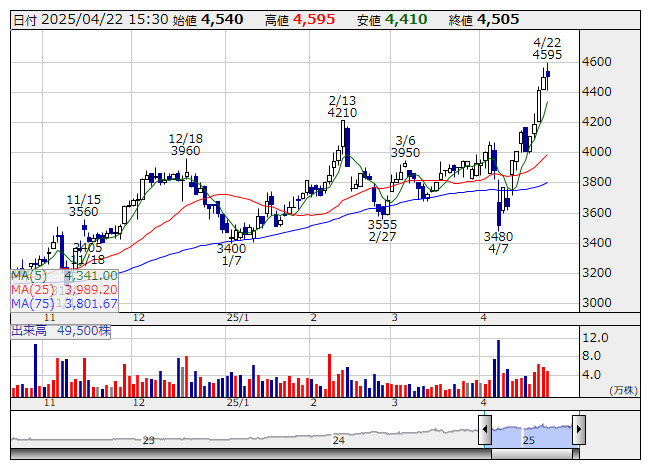The height and width of the screenshot is (470, 653).
Task: Click the tallest blue volume bar in April
Action: pos(498,368)
